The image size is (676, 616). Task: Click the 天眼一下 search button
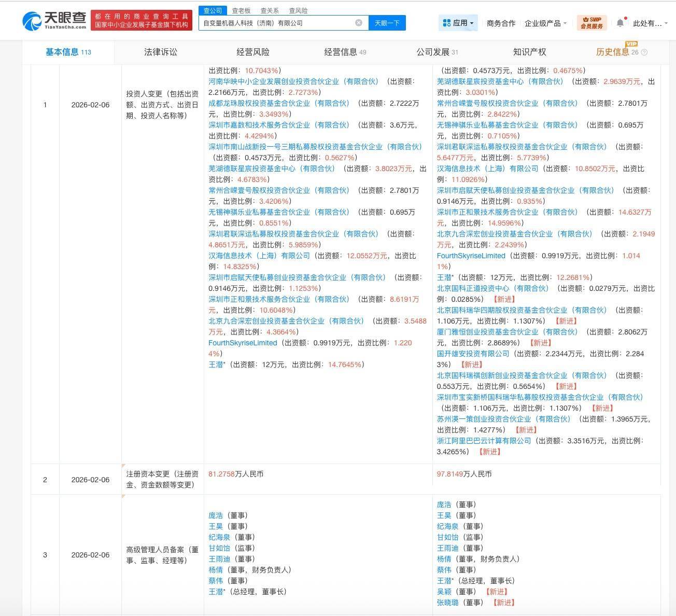click(387, 23)
